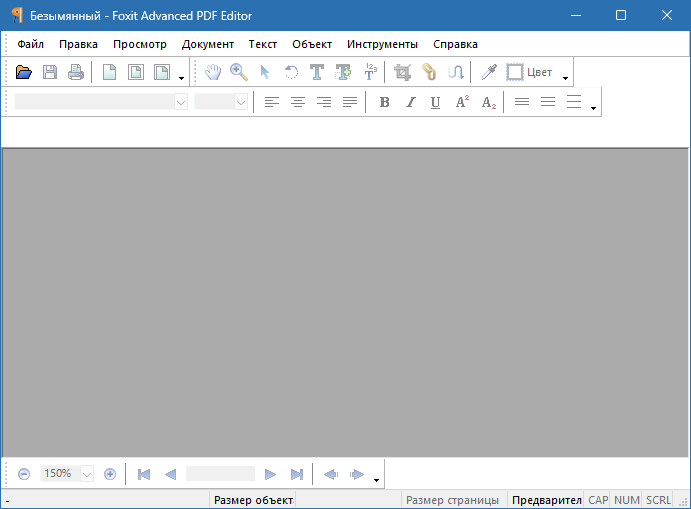Expand the file toolbar overflow arrow
Image resolution: width=691 pixels, height=509 pixels.
pos(181,78)
